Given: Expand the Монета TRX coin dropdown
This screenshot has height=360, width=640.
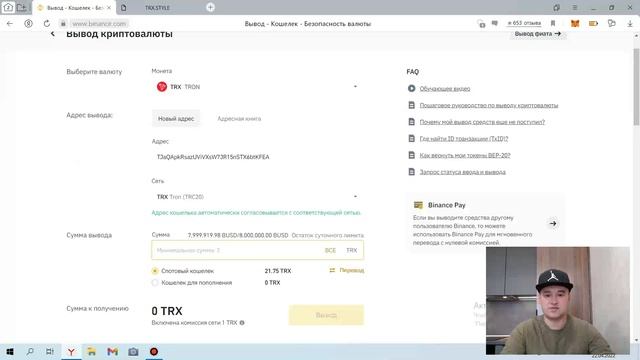Looking at the screenshot, I should point(257,87).
